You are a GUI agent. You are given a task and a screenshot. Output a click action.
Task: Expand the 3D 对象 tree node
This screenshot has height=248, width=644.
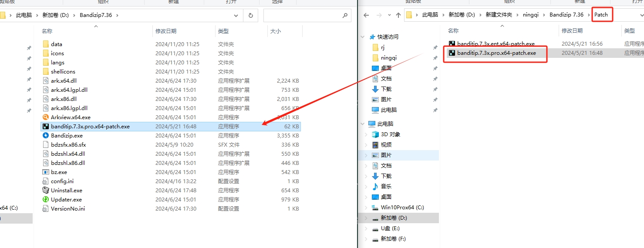pos(366,134)
